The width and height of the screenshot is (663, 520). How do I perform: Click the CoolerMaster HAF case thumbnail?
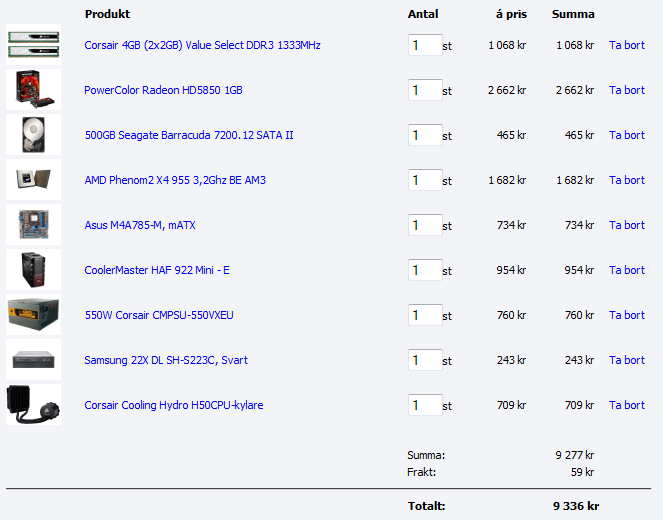point(33,270)
